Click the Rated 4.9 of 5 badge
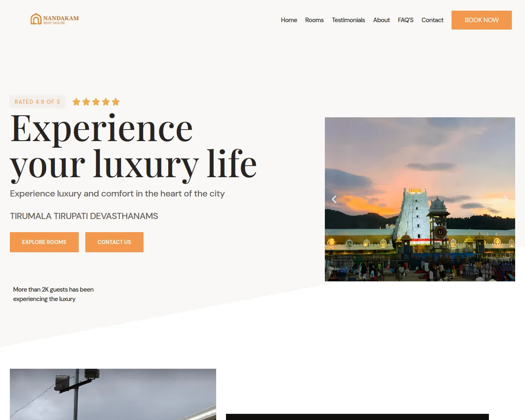Image resolution: width=525 pixels, height=420 pixels. 37,102
